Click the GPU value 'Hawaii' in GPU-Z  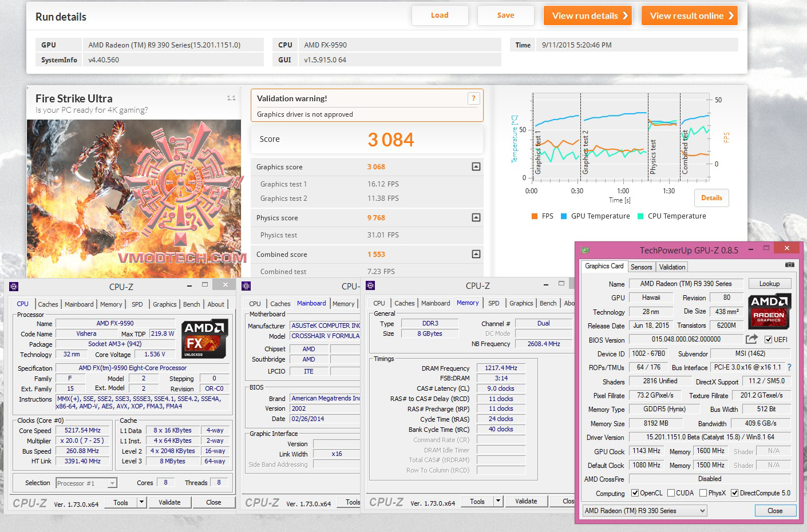click(651, 297)
